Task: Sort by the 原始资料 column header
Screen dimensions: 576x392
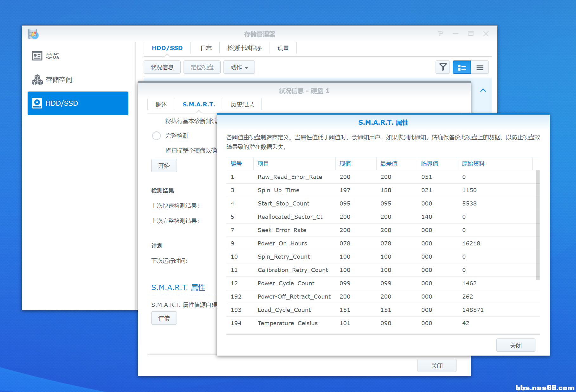Action: click(495, 164)
